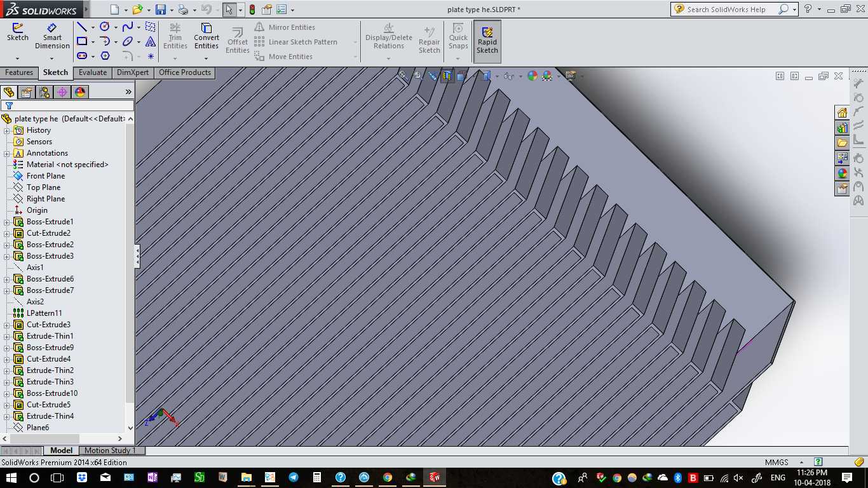Open the Sketch button dropdown arrow
868x488 pixels.
pos(17,58)
